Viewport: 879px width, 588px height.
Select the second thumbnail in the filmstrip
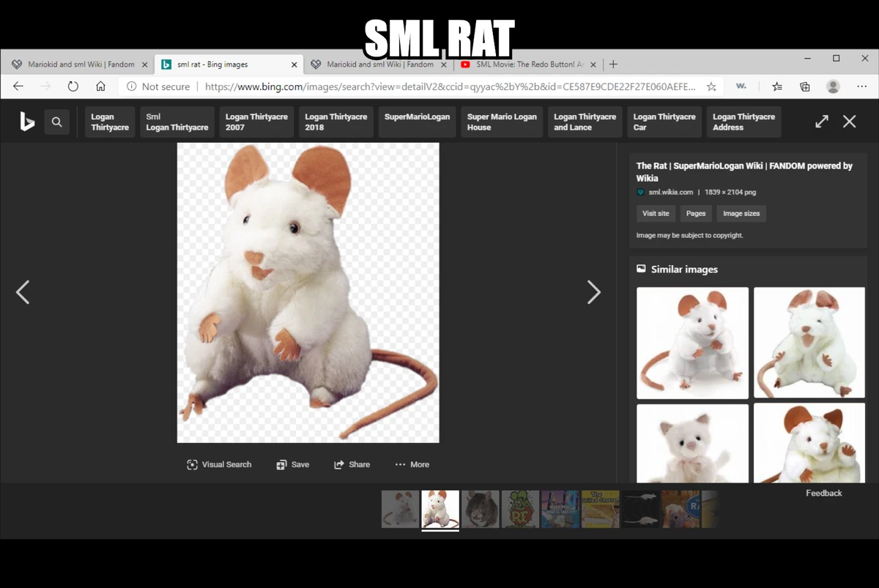click(x=439, y=508)
